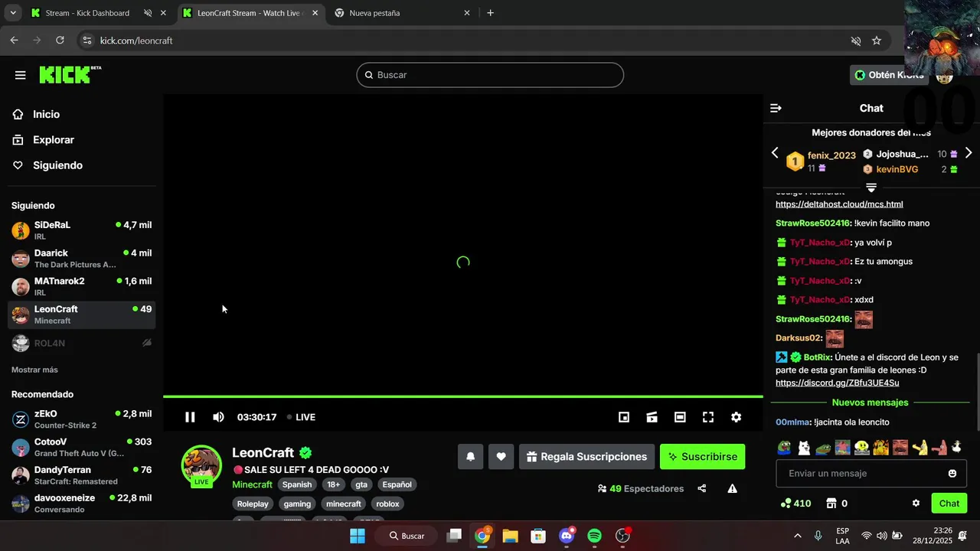Click the LIVE indicator in player

coord(301,417)
